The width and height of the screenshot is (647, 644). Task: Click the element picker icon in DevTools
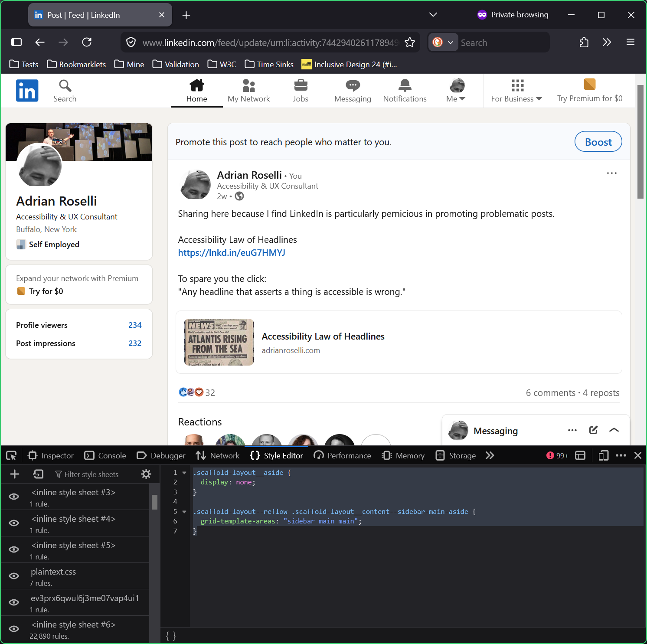point(11,455)
